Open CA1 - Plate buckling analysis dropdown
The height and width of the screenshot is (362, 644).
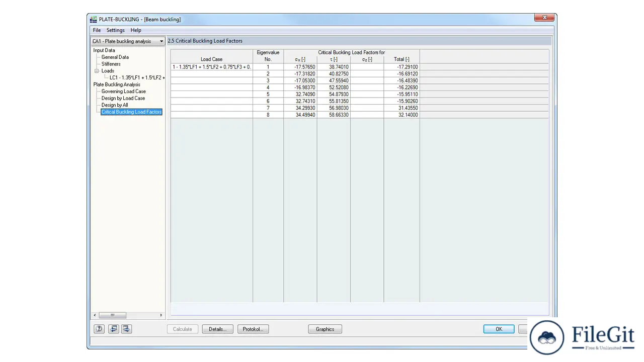coord(128,41)
